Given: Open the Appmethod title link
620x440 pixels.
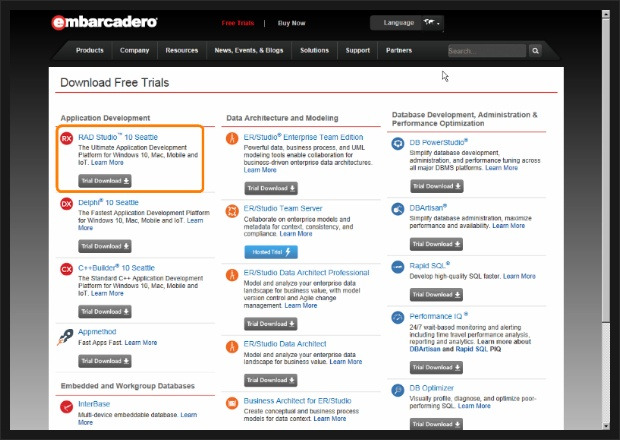Looking at the screenshot, I should [x=97, y=332].
